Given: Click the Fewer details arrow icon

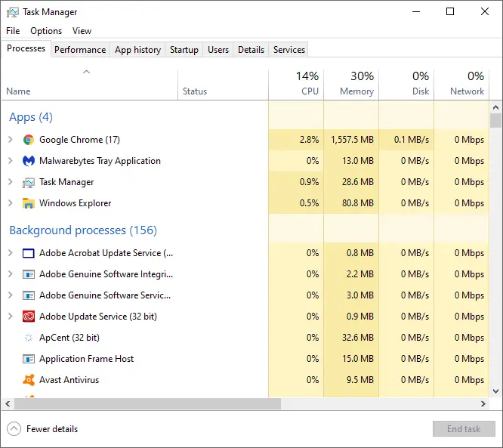Looking at the screenshot, I should [x=14, y=429].
